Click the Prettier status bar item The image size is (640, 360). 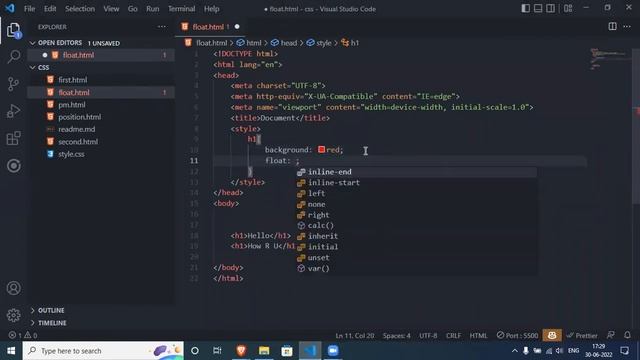coord(582,335)
